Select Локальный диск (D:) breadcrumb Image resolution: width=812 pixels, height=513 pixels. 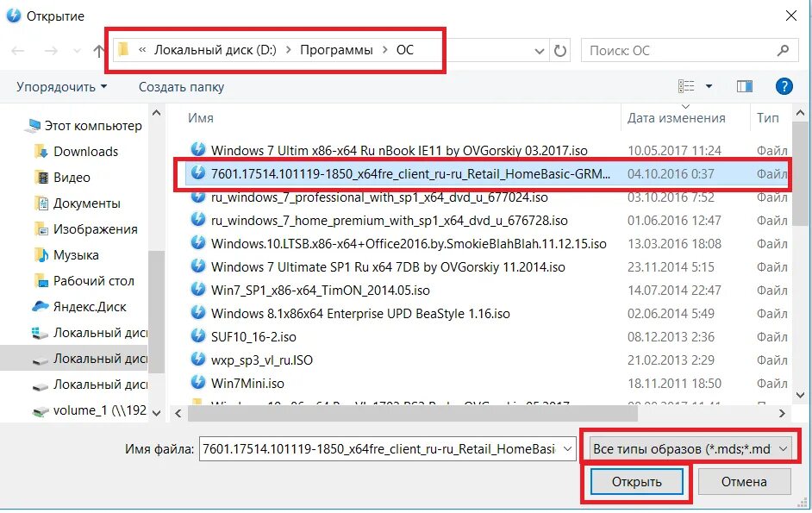click(x=215, y=50)
